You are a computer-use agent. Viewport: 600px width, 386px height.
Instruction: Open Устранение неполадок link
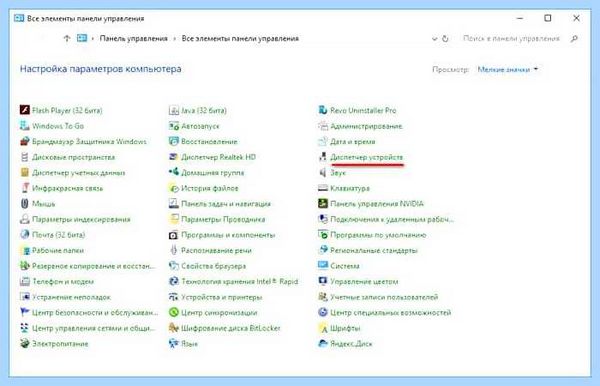point(71,297)
